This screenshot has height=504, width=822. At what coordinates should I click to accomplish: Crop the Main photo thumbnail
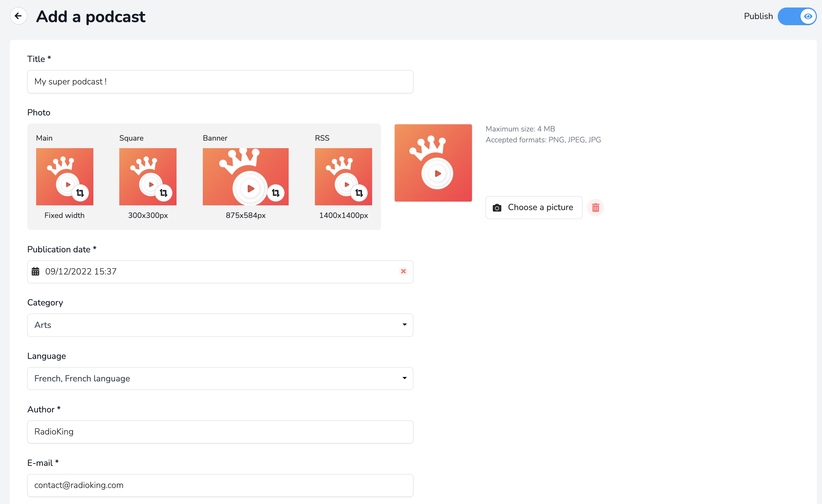click(80, 193)
